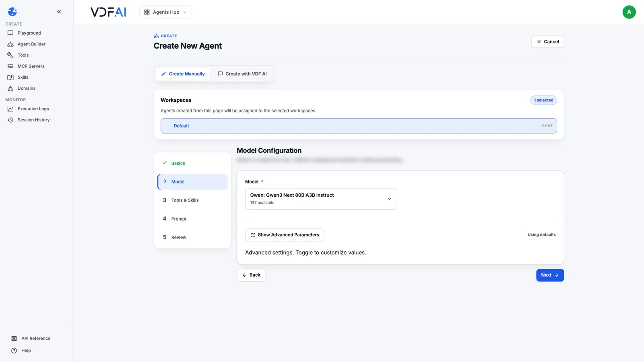Click the X icon in the Cancel button
The width and height of the screenshot is (644, 362).
click(x=539, y=42)
